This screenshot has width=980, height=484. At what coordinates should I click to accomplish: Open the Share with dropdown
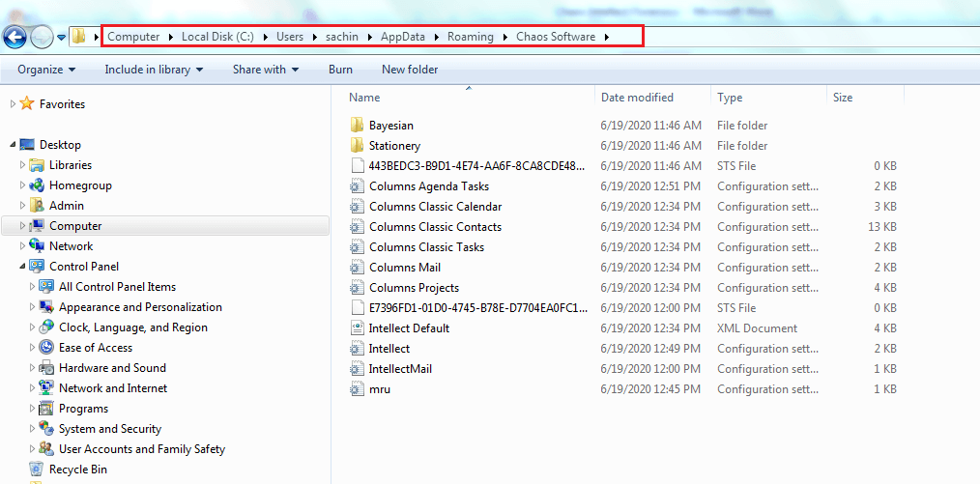click(x=266, y=70)
